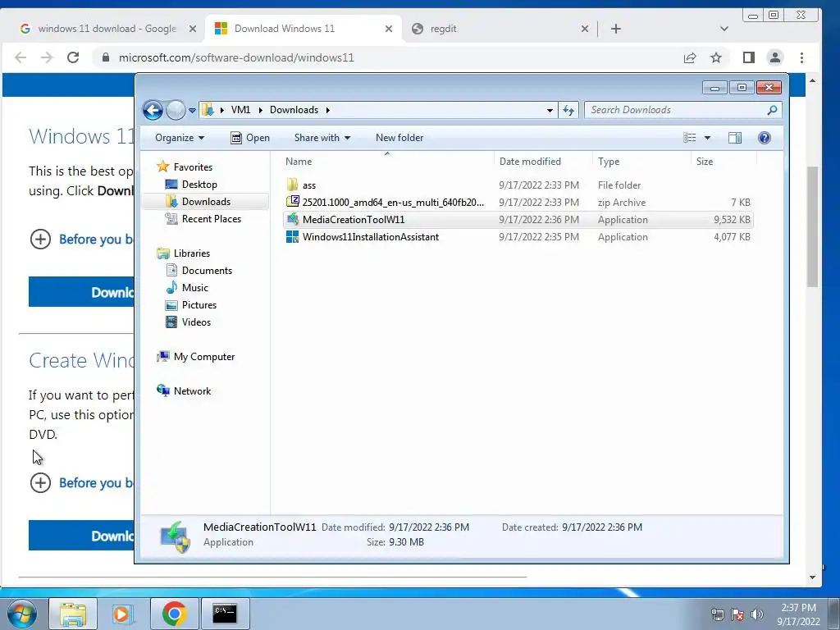The image size is (840, 630).
Task: Expand second Before you begin section in Chrome
Action: 40,482
